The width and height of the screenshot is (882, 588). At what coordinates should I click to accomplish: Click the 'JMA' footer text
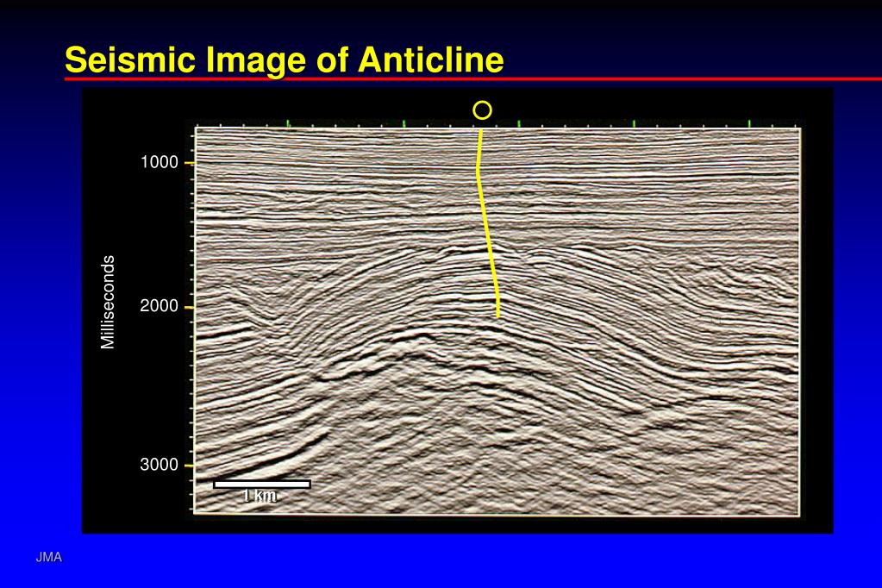(49, 558)
